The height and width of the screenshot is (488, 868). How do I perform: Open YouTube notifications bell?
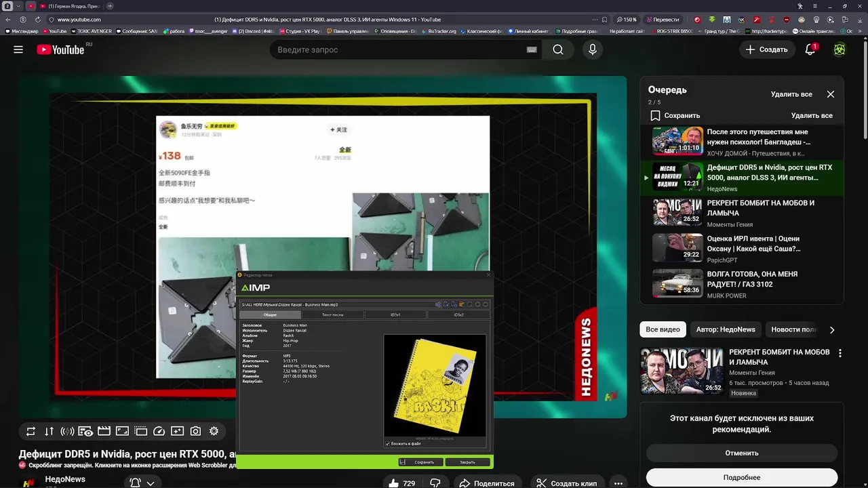pos(810,49)
